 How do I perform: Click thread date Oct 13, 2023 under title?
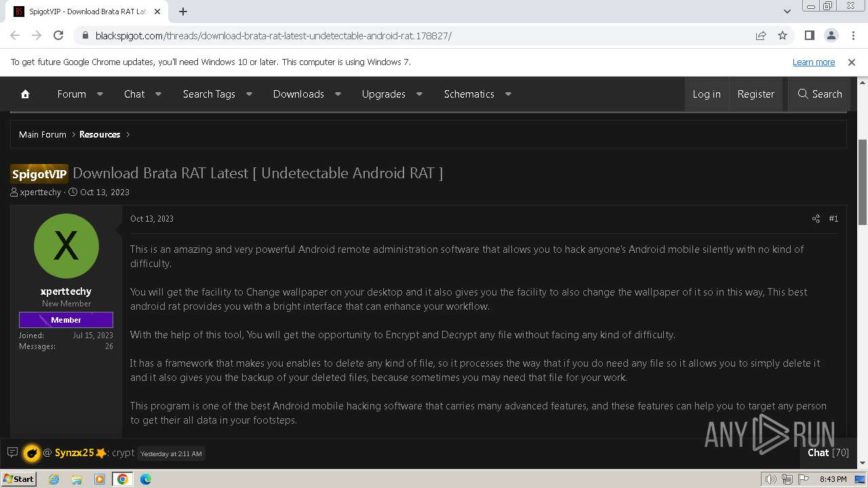point(104,192)
